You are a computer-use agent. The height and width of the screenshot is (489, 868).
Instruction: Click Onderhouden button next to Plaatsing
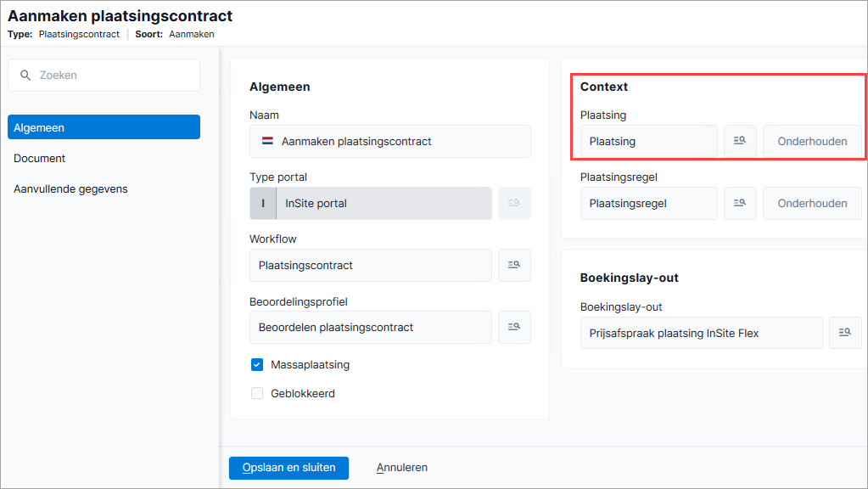pyautogui.click(x=812, y=141)
